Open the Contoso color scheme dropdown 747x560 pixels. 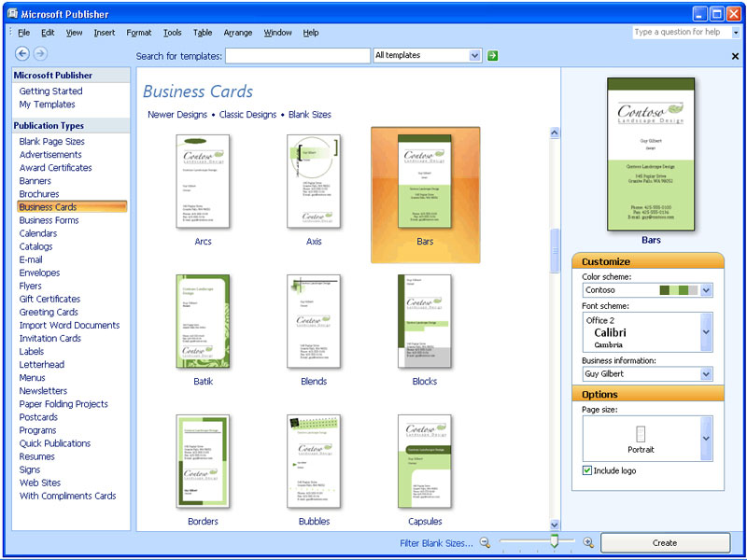pos(707,289)
